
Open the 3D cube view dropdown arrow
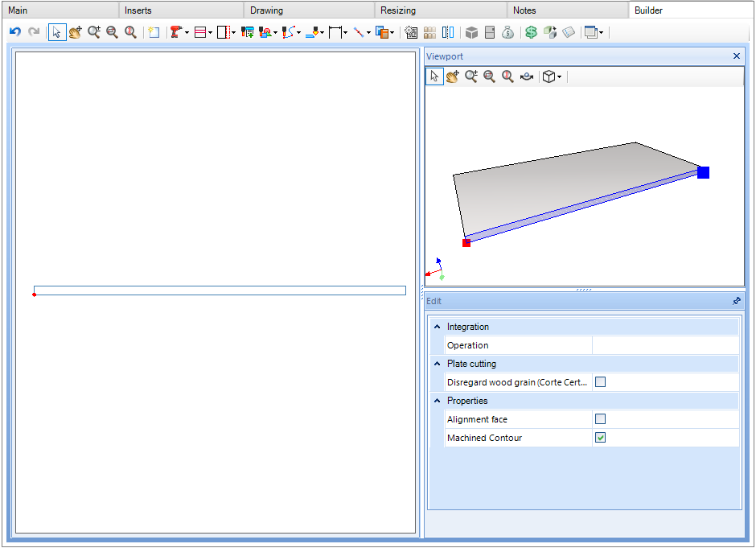pos(559,76)
